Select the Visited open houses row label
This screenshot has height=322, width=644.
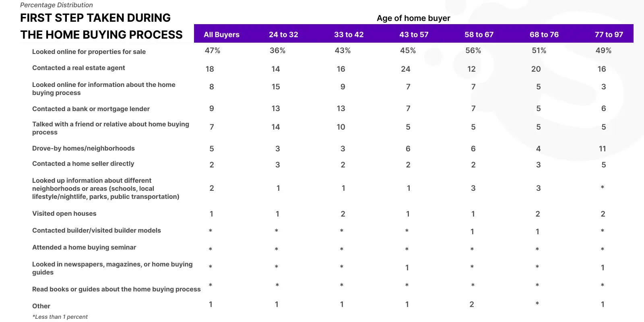point(64,213)
